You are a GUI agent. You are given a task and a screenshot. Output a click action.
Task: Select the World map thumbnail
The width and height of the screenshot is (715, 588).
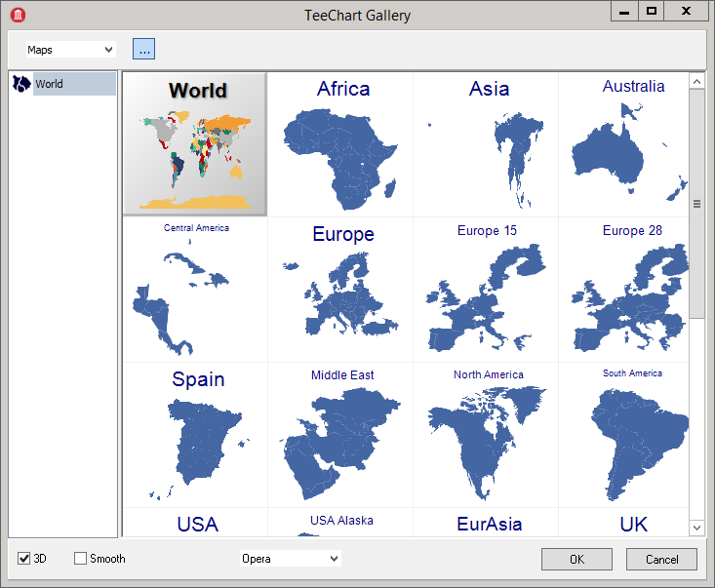(195, 144)
